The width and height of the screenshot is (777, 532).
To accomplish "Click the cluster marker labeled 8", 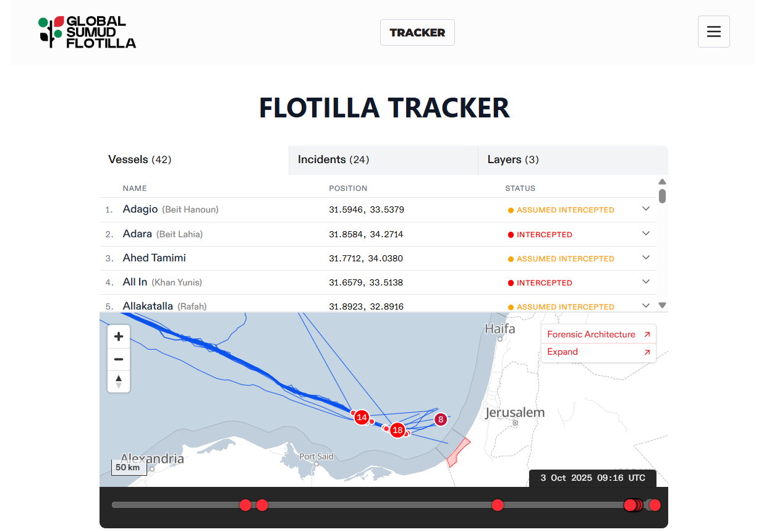I will coord(440,420).
